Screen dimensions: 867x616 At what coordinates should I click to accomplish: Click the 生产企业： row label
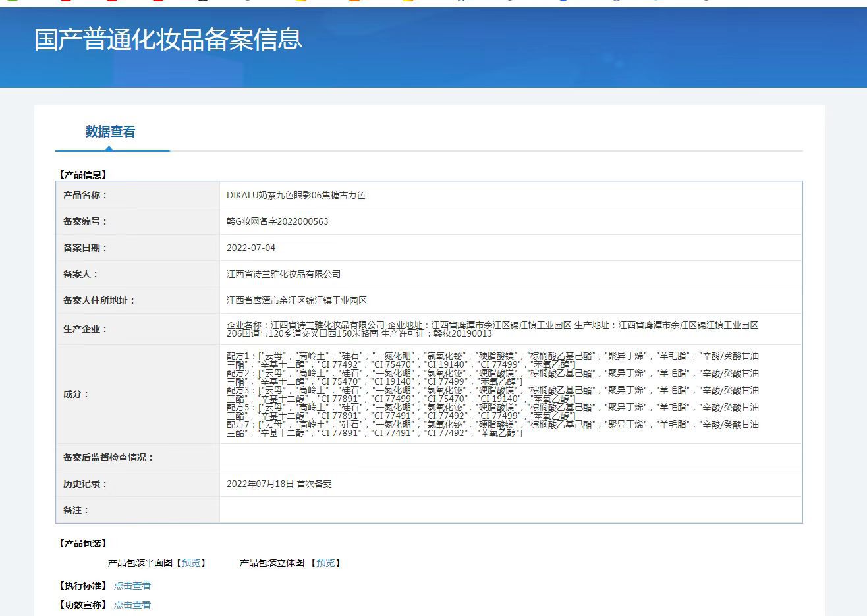coord(85,329)
